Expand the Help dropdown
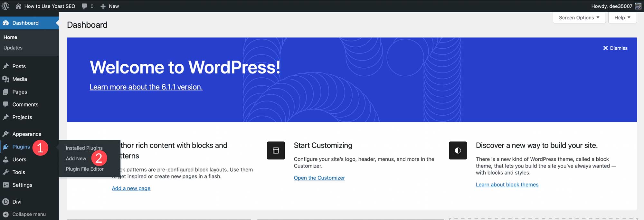Viewport: 644px width, 220px height. click(622, 18)
